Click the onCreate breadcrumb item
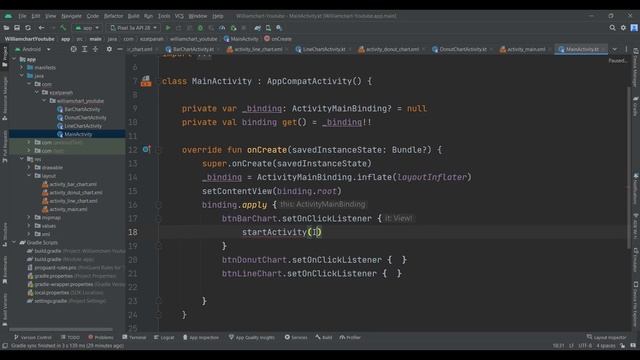The height and width of the screenshot is (360, 640). [x=278, y=39]
